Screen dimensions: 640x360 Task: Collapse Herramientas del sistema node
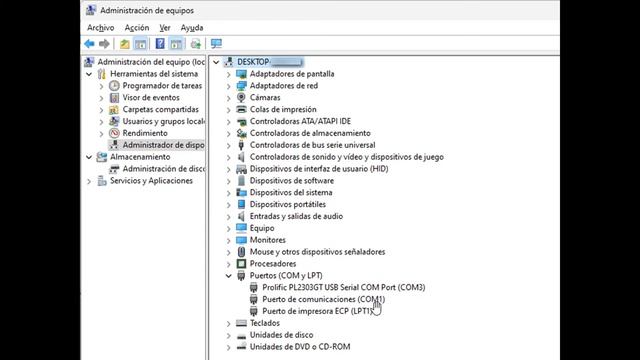(x=89, y=74)
